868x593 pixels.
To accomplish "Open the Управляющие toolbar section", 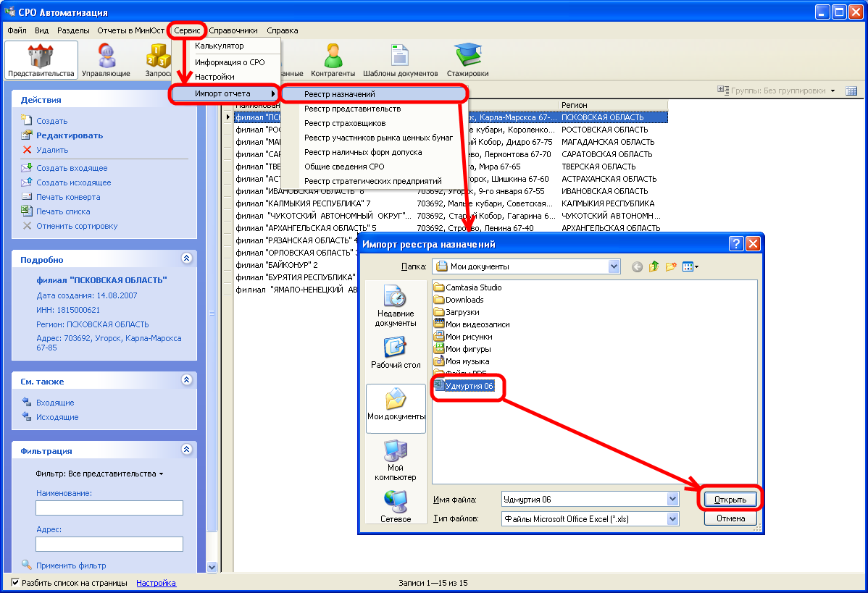I will (106, 60).
